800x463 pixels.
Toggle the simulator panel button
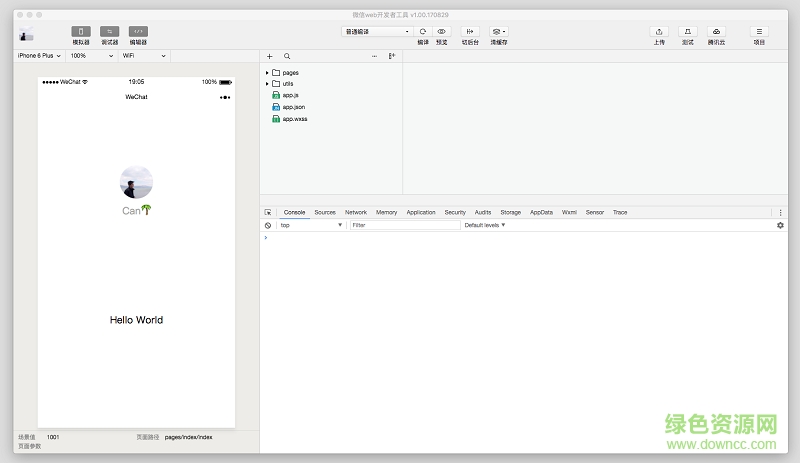pyautogui.click(x=81, y=32)
